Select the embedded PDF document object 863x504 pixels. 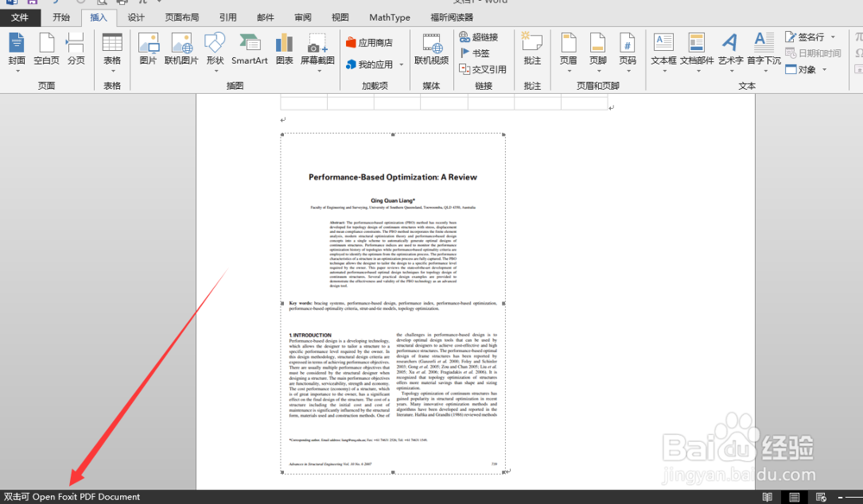click(393, 303)
